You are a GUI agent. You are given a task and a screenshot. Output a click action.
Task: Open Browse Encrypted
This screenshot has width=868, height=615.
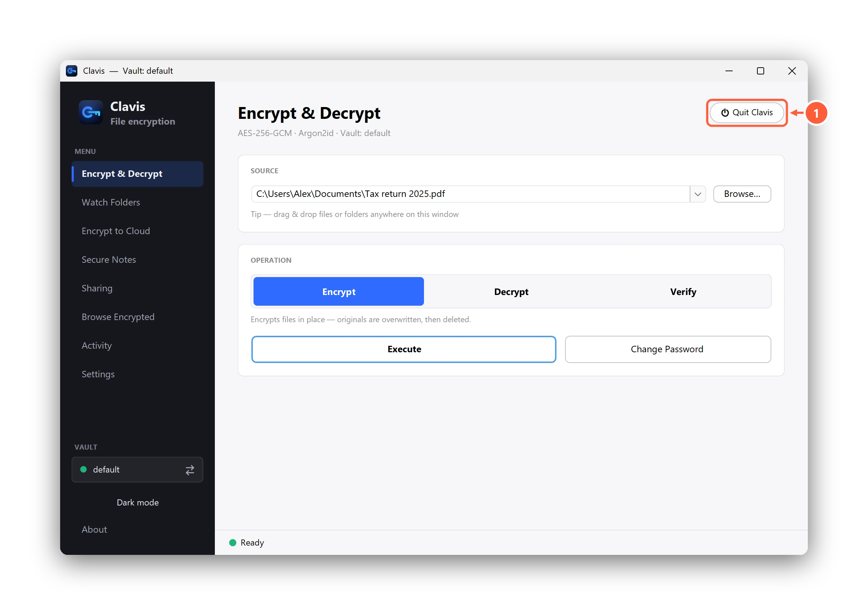tap(137, 316)
